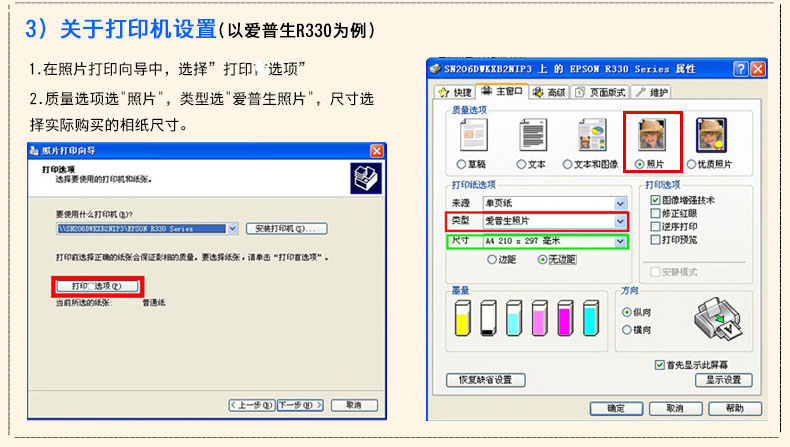Close the 照片打印向导 wizard window
Screen dimensions: 790x447
click(x=376, y=151)
